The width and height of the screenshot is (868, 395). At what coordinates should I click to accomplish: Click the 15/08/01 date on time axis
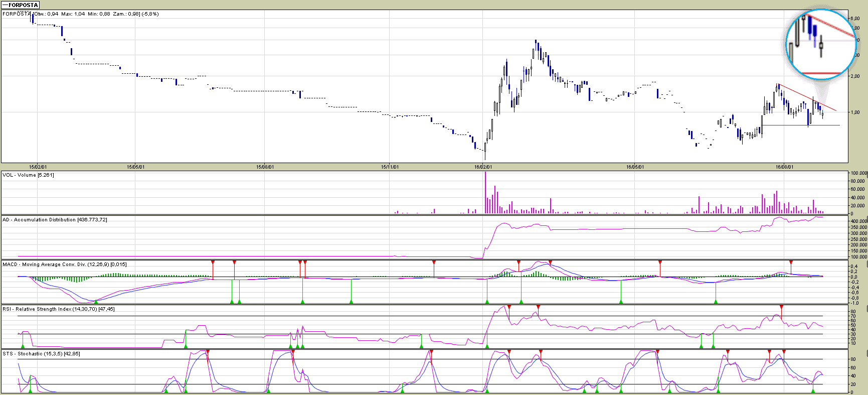(x=264, y=167)
